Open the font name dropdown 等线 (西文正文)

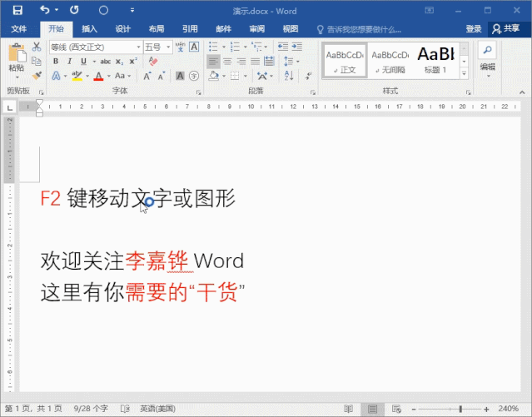click(139, 47)
